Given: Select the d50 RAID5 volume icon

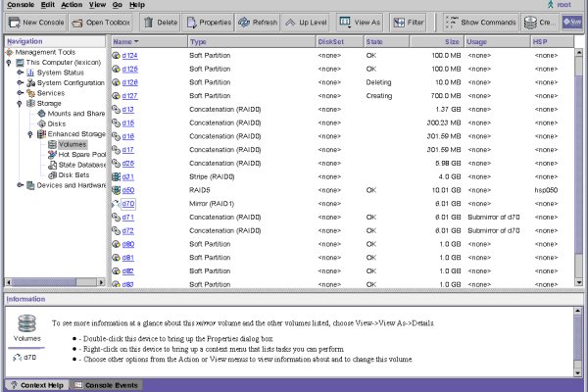Looking at the screenshot, I should coord(117,190).
